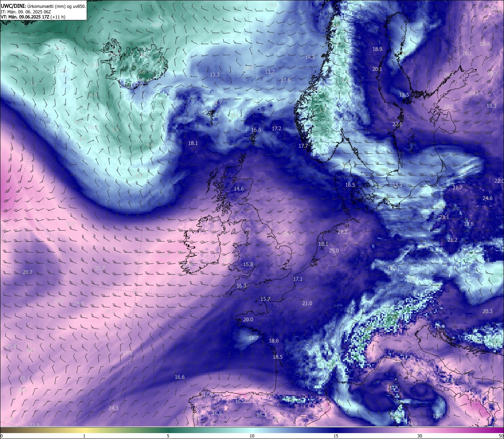Click the value 15.8 over Wales
Image resolution: width=504 pixels, height=439 pixels.
(248, 265)
